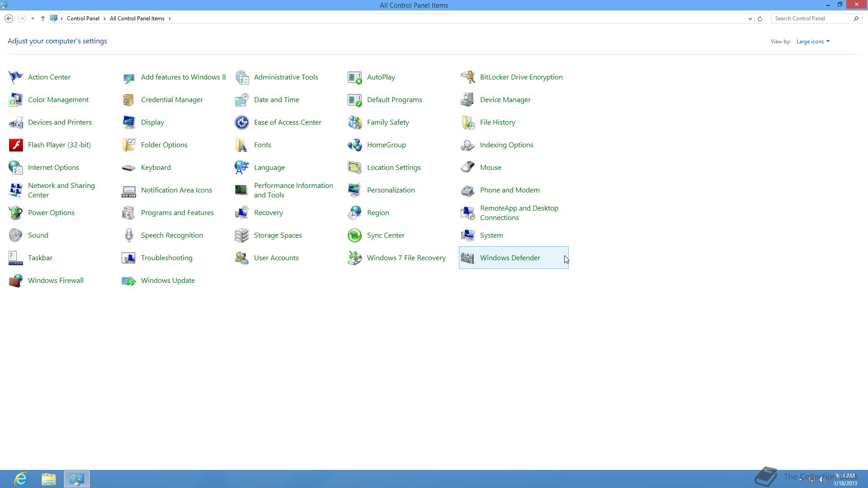Click the Up one level arrow

(43, 19)
